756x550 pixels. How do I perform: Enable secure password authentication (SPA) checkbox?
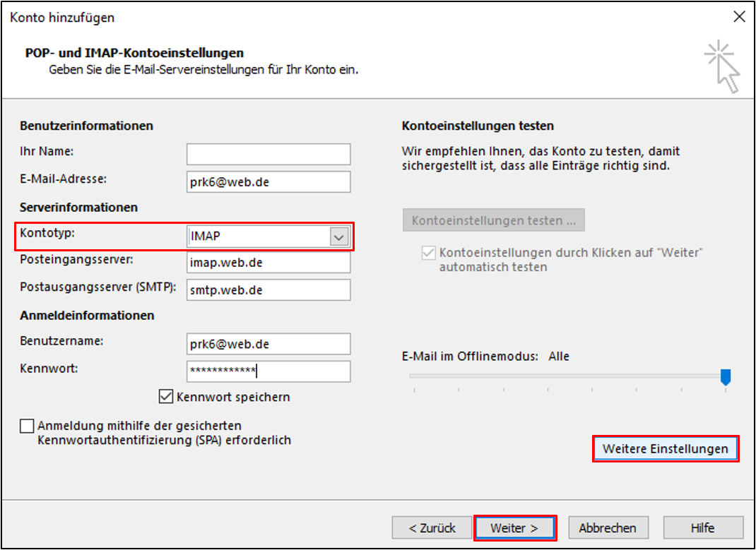tap(27, 426)
